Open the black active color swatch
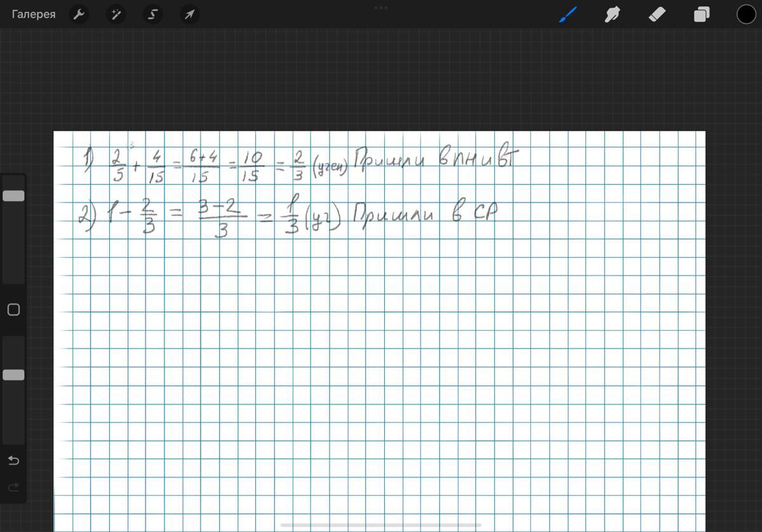This screenshot has width=762, height=532. pos(746,15)
